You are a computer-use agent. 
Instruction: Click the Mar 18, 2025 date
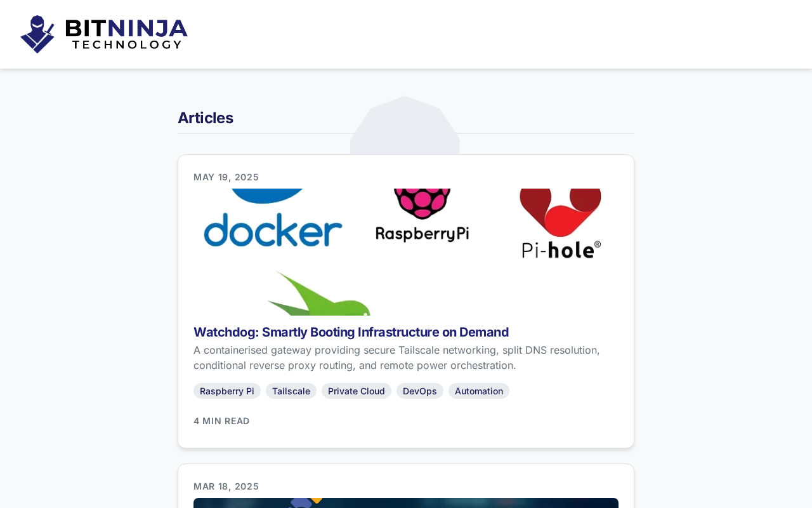coord(226,486)
